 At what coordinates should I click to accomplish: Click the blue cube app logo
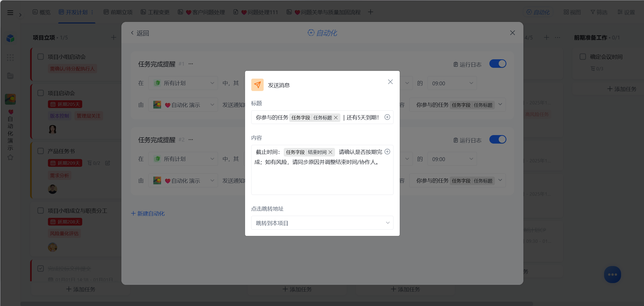pyautogui.click(x=10, y=38)
